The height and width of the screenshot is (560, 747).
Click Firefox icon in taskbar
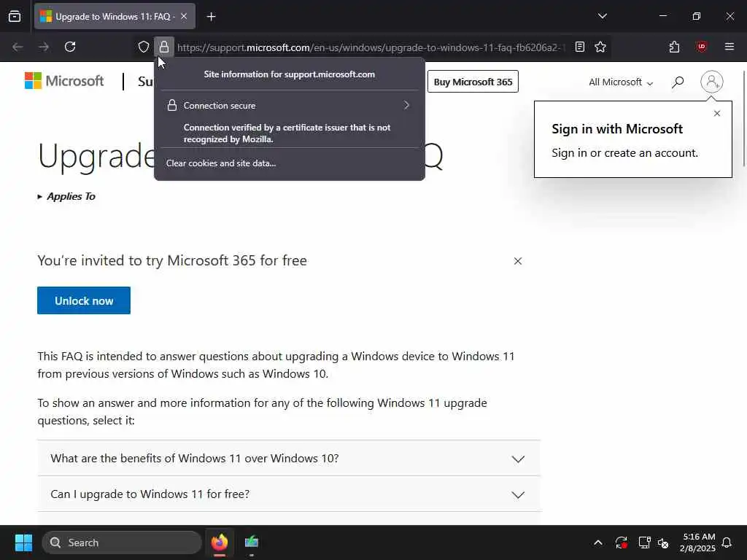point(220,542)
